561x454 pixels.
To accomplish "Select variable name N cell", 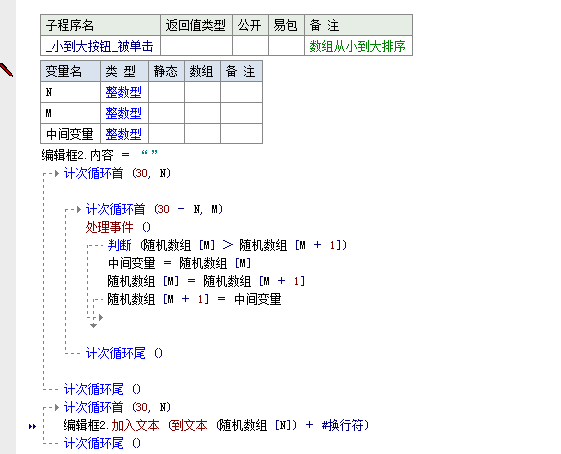I will [70, 92].
